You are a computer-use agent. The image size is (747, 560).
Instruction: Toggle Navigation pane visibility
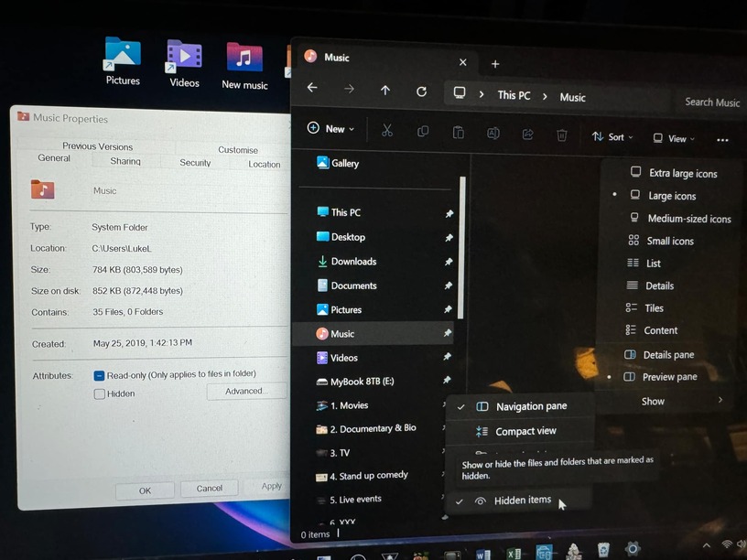(520, 406)
